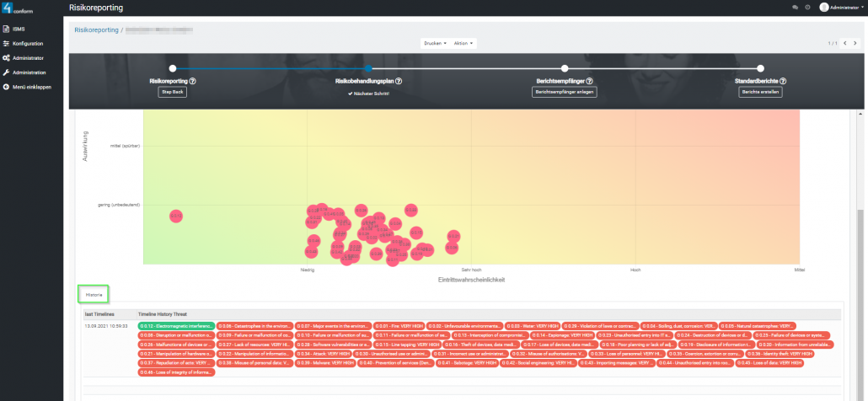Click the Administrator gears icon
The image size is (868, 401).
pos(7,58)
